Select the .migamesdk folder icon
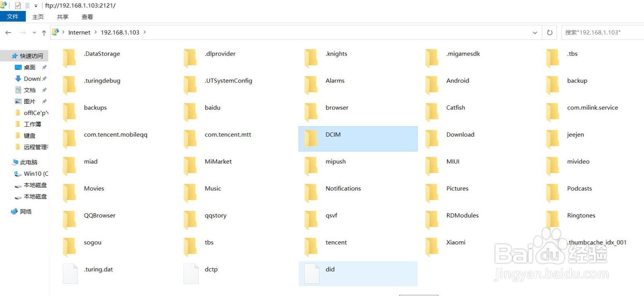The width and height of the screenshot is (644, 296). [431, 58]
